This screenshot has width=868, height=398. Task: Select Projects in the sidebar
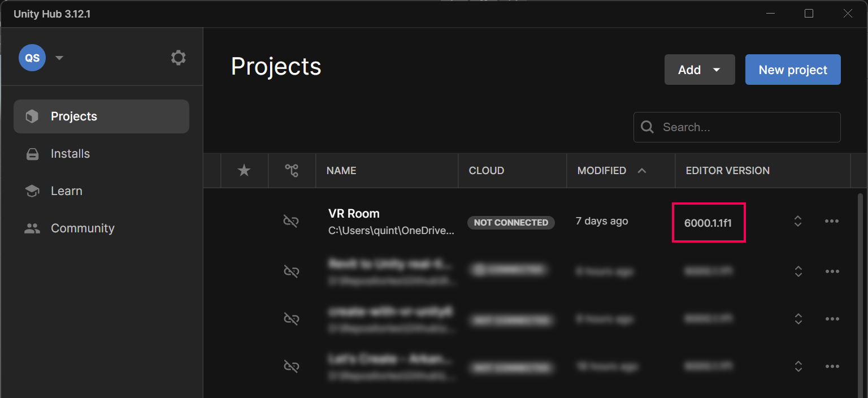click(x=101, y=116)
